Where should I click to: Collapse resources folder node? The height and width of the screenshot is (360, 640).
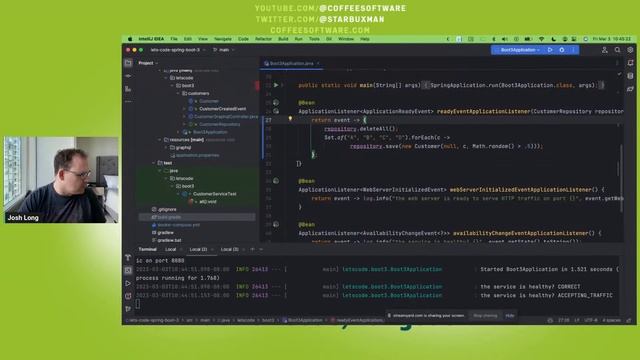tap(160, 140)
